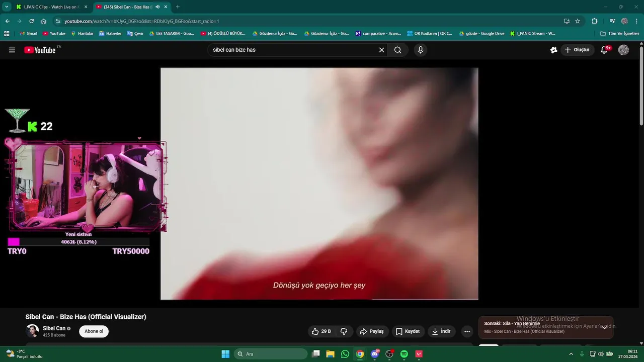The height and width of the screenshot is (362, 644).
Task: Click the sparkle icon beside Oluştur
Action: click(x=553, y=50)
